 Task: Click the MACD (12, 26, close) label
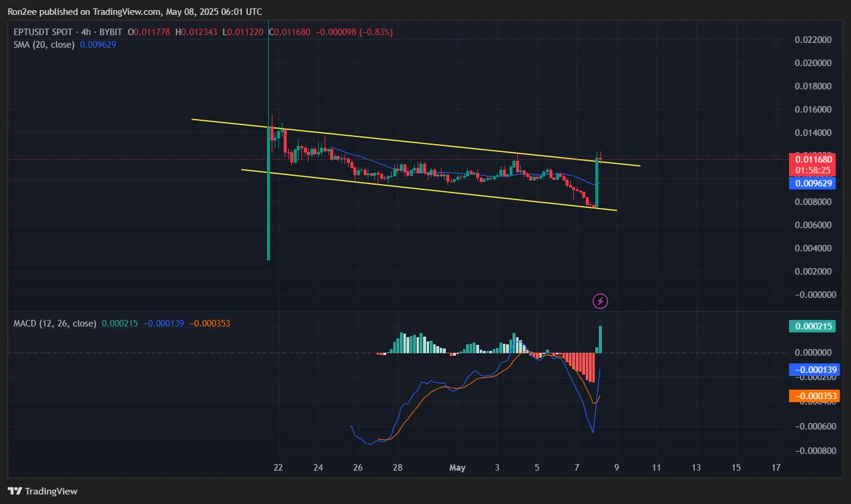pos(55,323)
